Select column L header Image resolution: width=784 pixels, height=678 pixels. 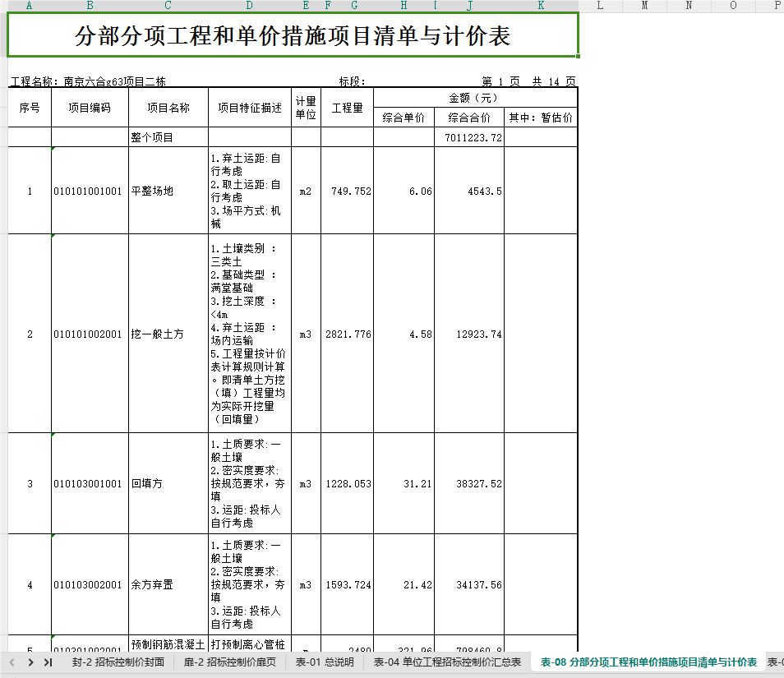click(600, 6)
